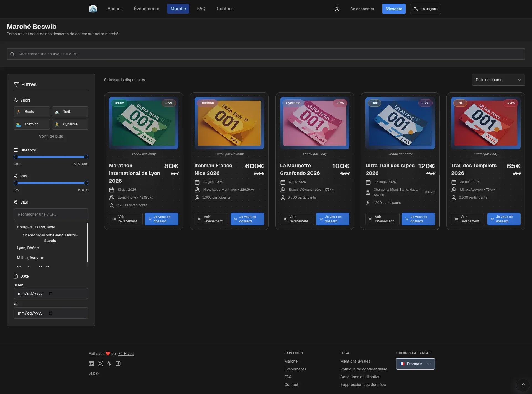Open the LinkedIn footer icon
The image size is (532, 394).
(x=91, y=364)
